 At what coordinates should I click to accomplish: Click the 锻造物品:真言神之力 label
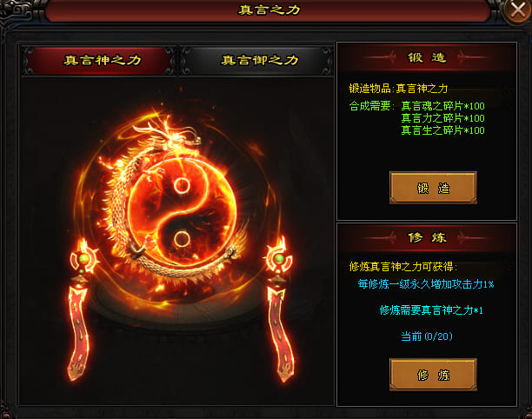pyautogui.click(x=398, y=89)
